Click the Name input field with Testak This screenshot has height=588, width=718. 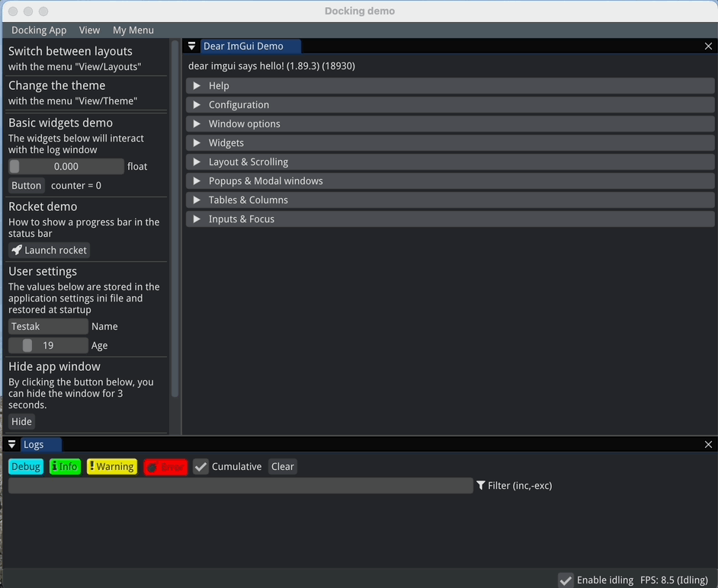(48, 326)
